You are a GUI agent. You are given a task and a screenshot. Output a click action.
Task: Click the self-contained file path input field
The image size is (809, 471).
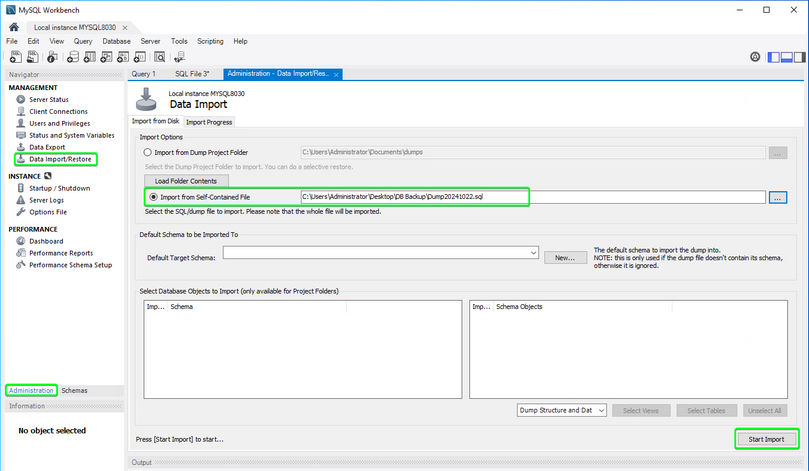coord(533,197)
